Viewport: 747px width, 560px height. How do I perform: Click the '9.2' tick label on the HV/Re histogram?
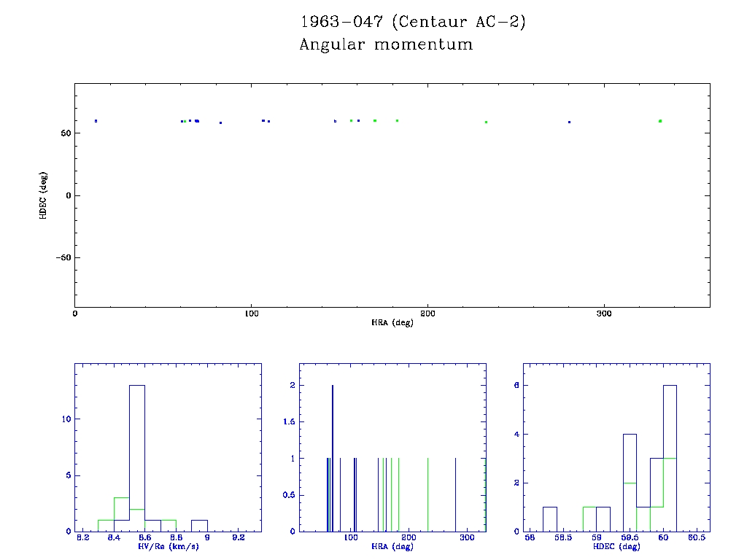tap(239, 537)
